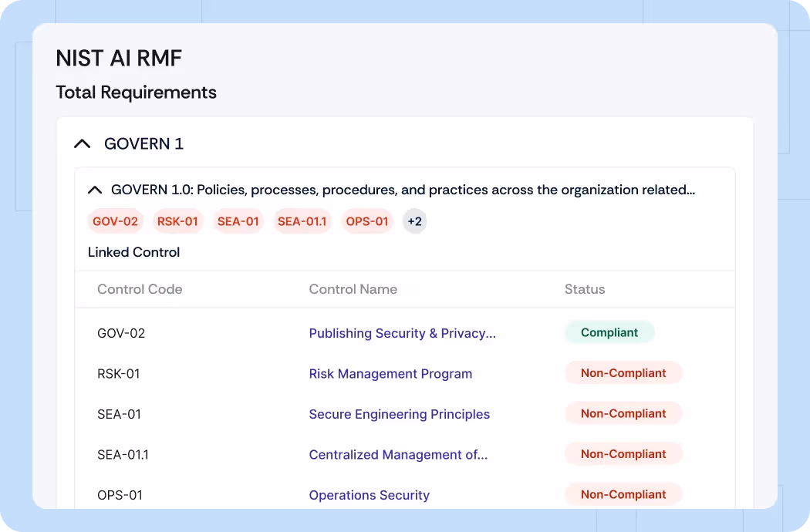Open Risk Management Program control link
The width and height of the screenshot is (810, 532).
(390, 373)
